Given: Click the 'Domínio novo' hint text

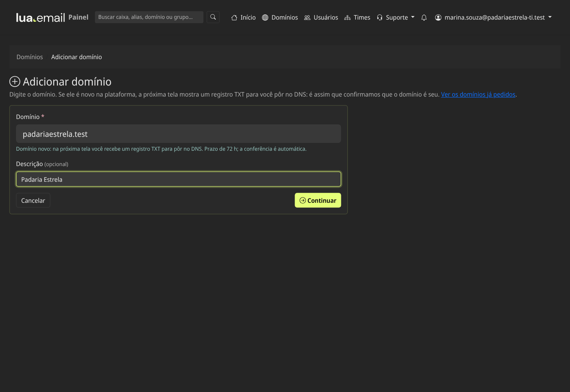Looking at the screenshot, I should 161,149.
